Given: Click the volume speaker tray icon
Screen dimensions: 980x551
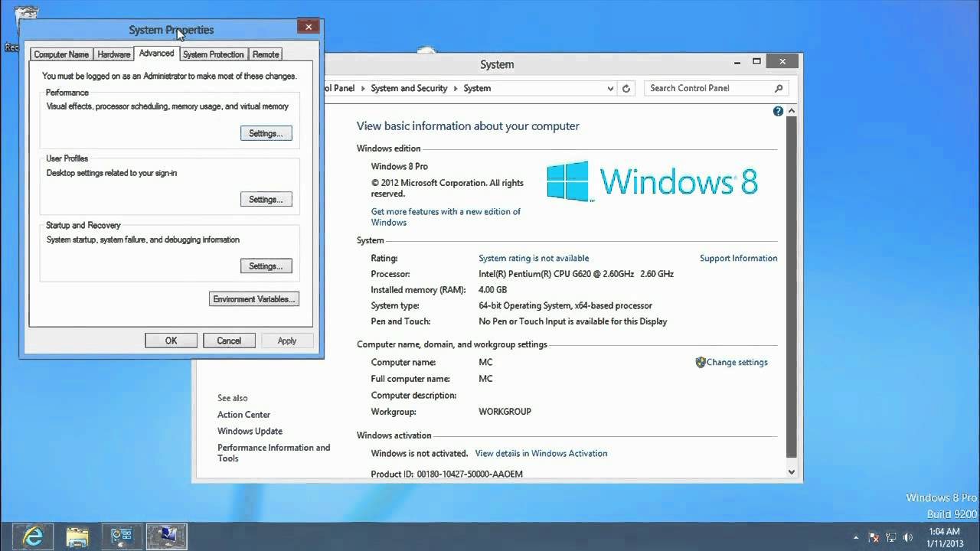Looking at the screenshot, I should pos(909,536).
